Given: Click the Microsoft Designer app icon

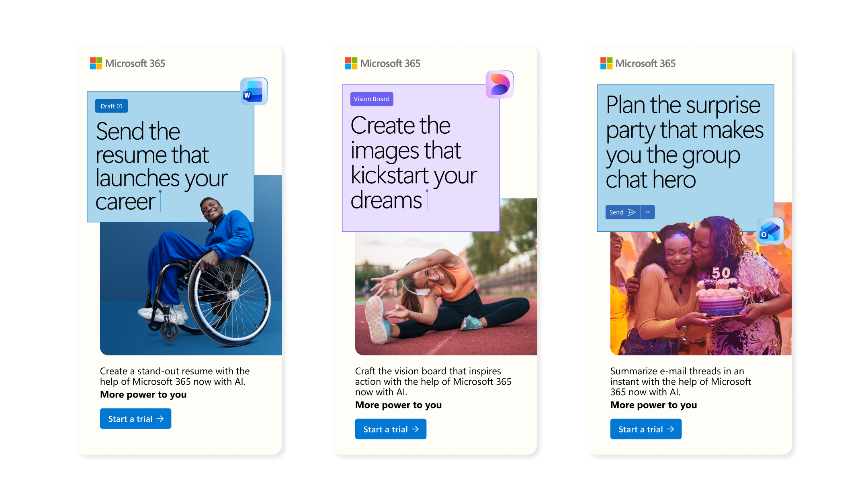Looking at the screenshot, I should (500, 84).
